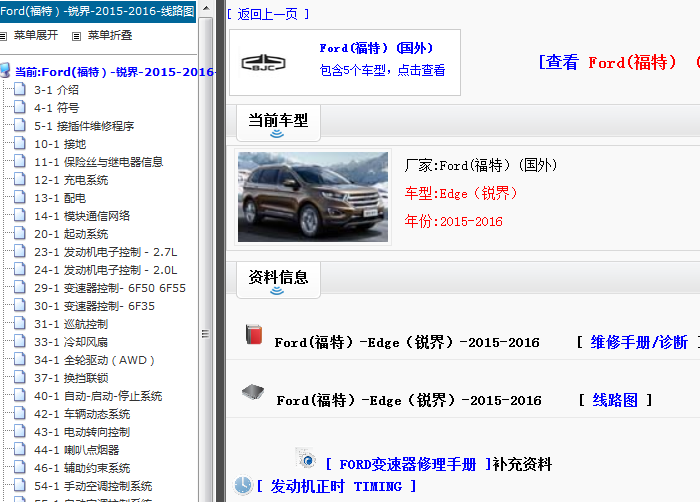Image resolution: width=700 pixels, height=502 pixels.
Task: Click the page icon for 20-1 起动系统
Action: pos(20,233)
